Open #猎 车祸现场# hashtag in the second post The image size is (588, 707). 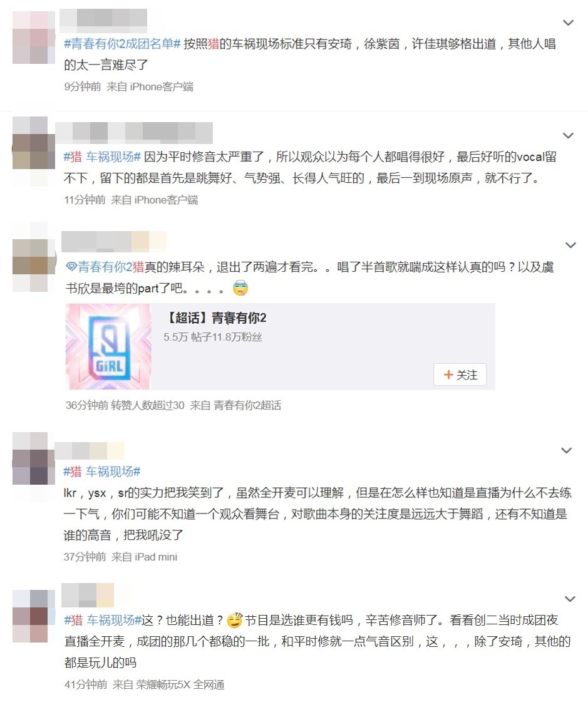tap(102, 157)
